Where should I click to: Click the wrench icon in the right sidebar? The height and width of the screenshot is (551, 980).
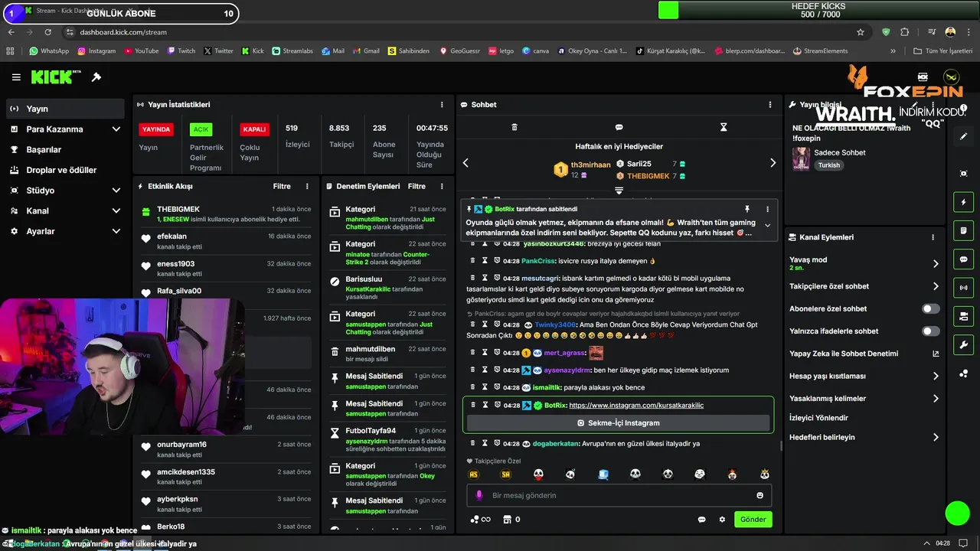[964, 344]
